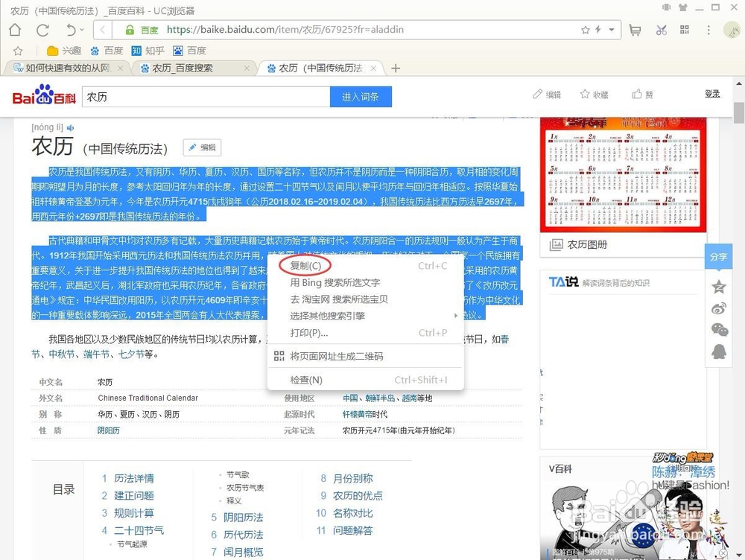This screenshot has width=745, height=560.
Task: Open the 朝鲜半岛 region link
Action: (380, 398)
